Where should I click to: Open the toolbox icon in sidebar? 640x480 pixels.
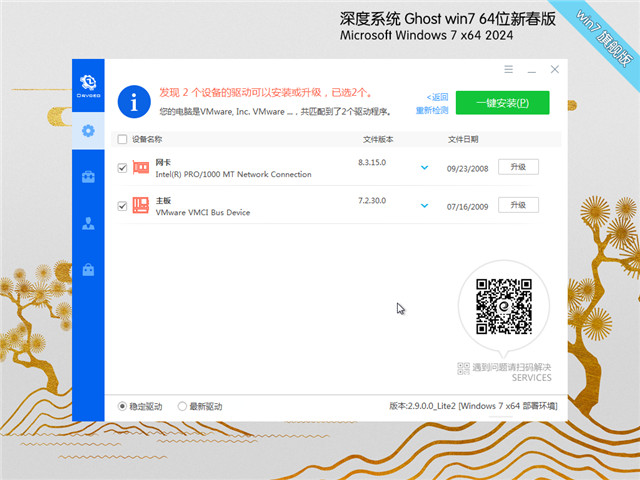point(88,177)
